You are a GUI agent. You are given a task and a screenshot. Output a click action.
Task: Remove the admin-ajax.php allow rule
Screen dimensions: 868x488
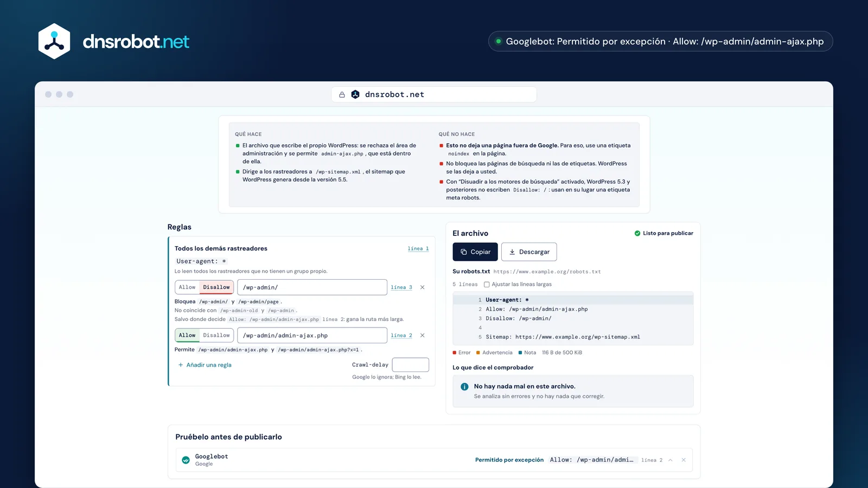coord(423,336)
